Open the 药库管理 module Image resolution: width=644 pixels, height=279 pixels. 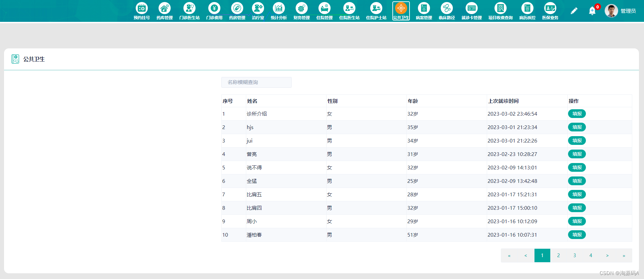point(165,11)
